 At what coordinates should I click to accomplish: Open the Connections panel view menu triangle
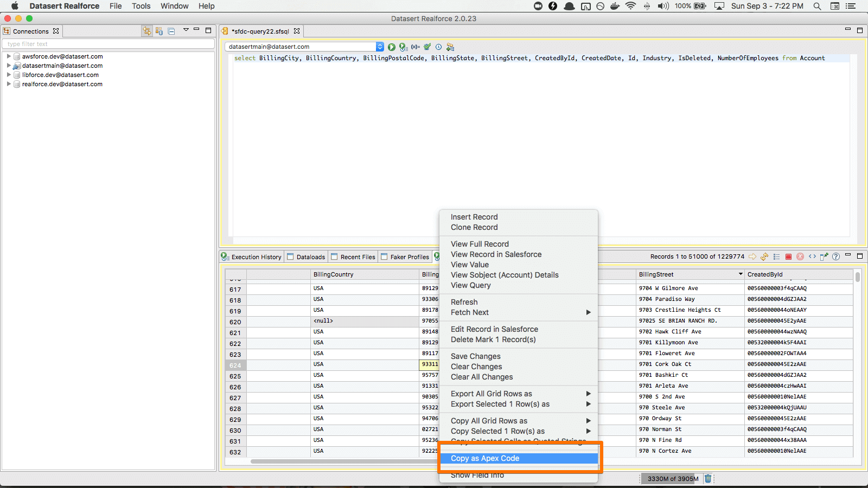pyautogui.click(x=186, y=30)
